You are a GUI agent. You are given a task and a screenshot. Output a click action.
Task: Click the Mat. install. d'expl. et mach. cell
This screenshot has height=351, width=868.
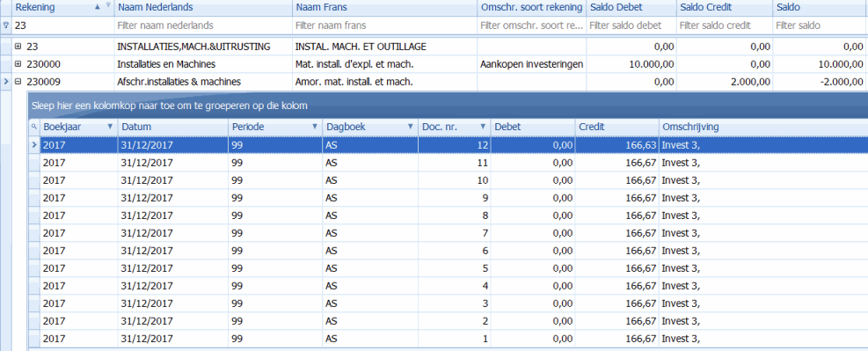pyautogui.click(x=384, y=64)
